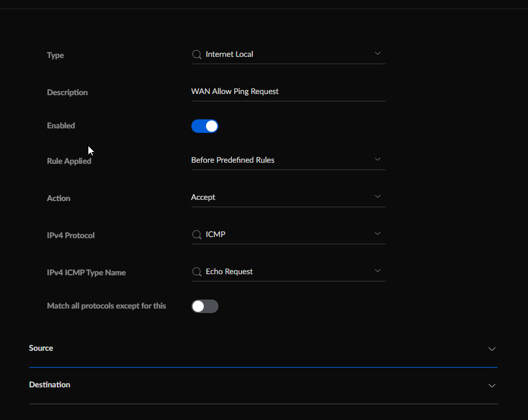Click search icon in Type field
This screenshot has width=528, height=420.
[196, 55]
